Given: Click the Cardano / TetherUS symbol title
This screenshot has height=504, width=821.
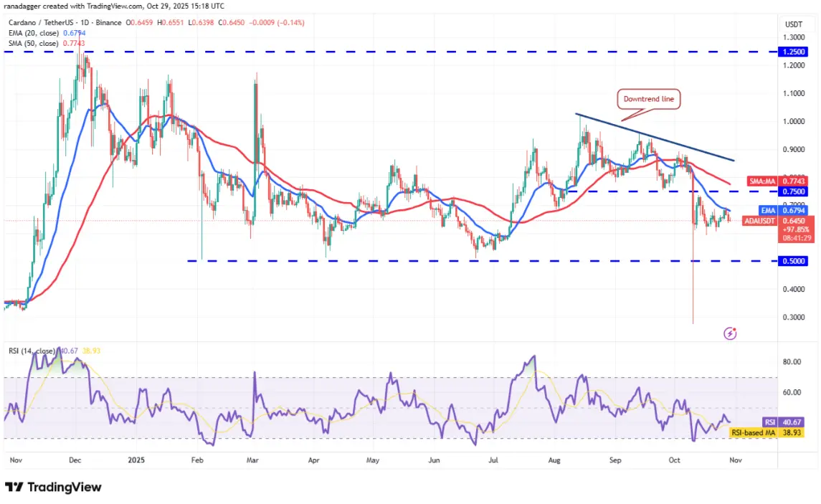Looking at the screenshot, I should tap(65, 22).
